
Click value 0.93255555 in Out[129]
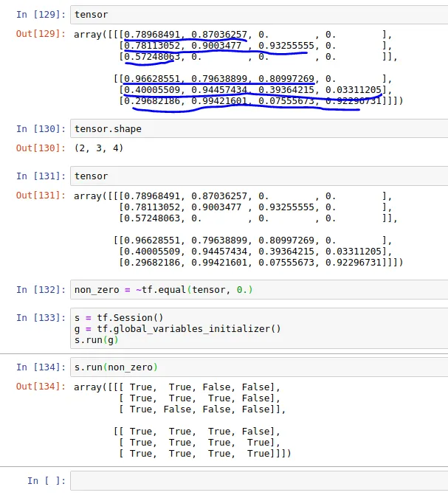286,46
